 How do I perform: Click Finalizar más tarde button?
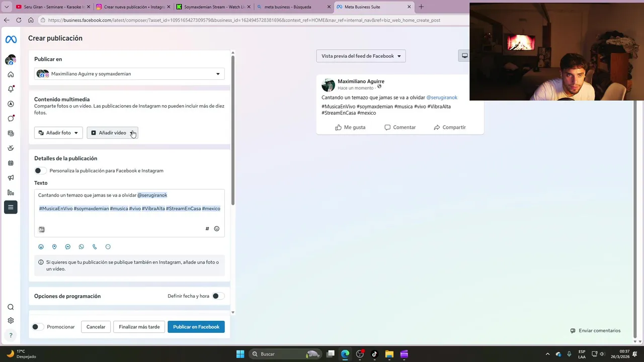pos(139,327)
